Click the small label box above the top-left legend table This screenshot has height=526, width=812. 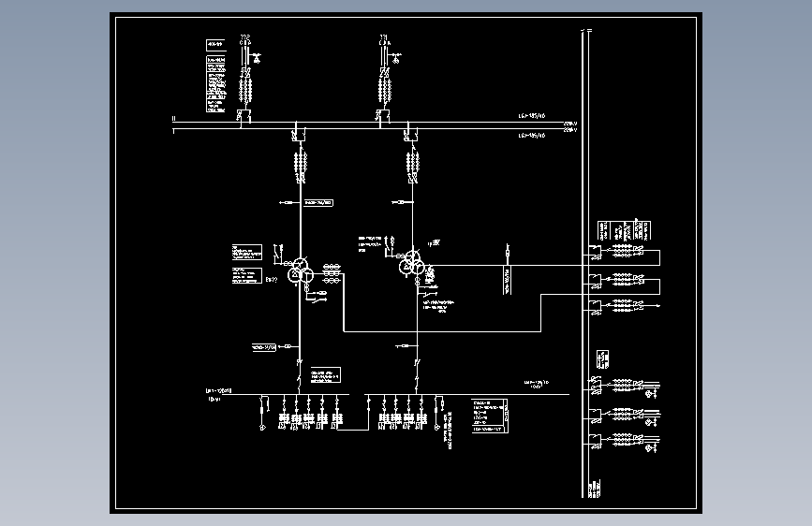(x=215, y=45)
